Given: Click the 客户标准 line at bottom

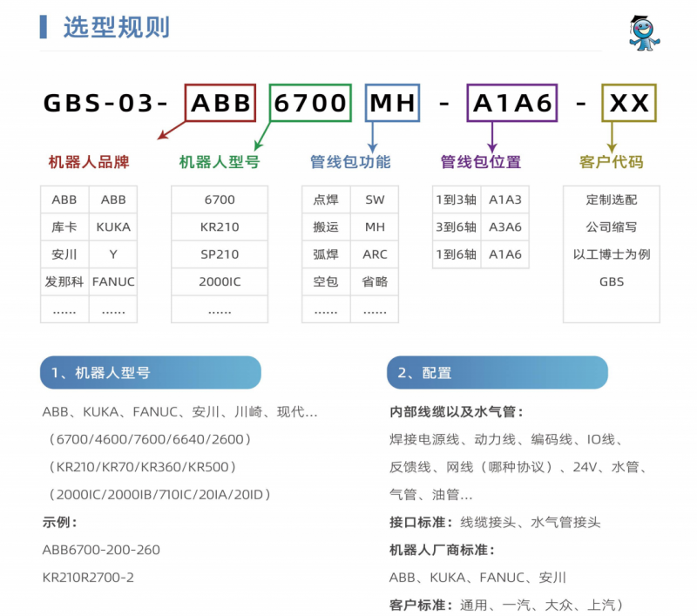Looking at the screenshot, I should (x=506, y=605).
